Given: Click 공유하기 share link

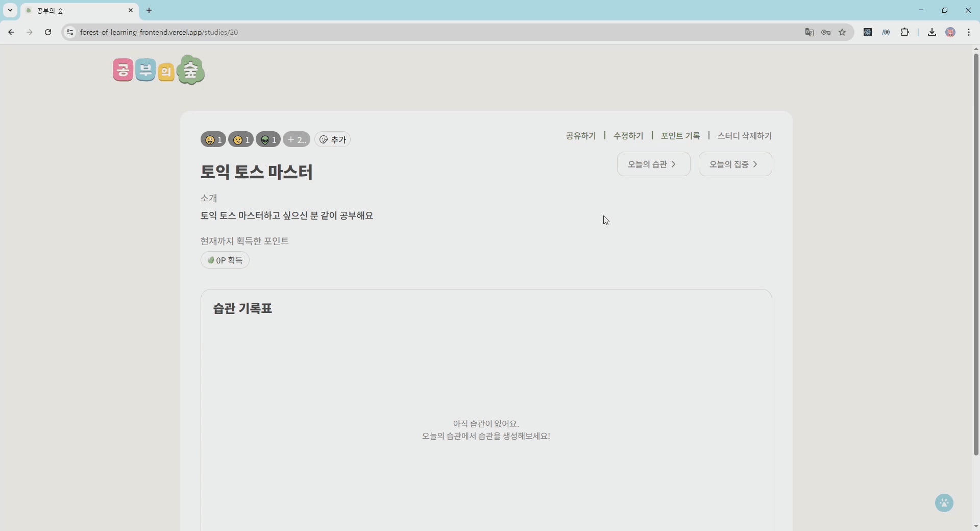Looking at the screenshot, I should 581,136.
